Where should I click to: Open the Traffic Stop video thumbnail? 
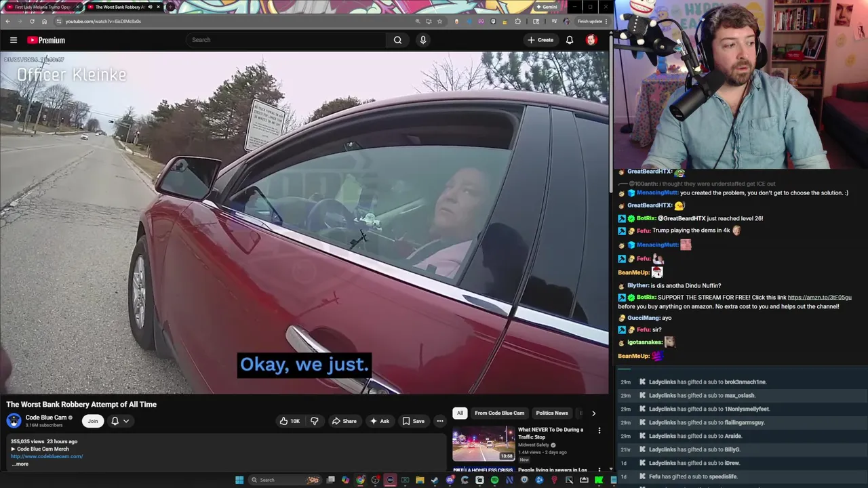click(484, 443)
